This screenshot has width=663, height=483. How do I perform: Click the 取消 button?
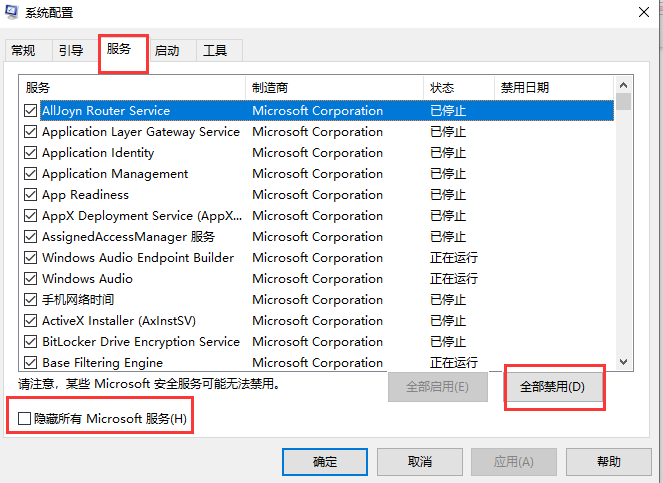[x=419, y=462]
